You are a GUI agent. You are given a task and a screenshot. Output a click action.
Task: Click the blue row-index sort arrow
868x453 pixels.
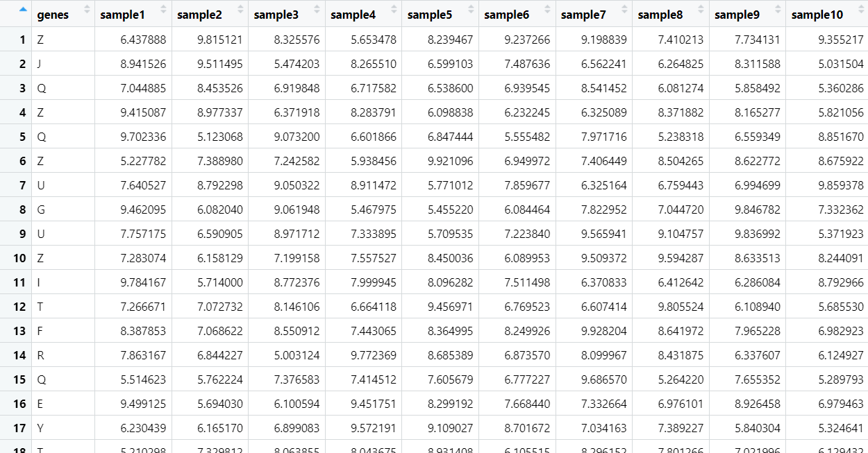pos(23,10)
